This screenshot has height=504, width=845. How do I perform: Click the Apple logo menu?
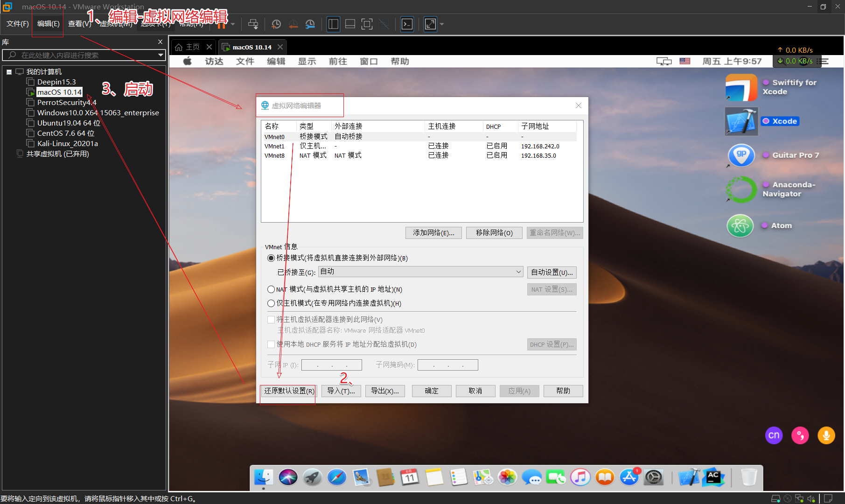(x=188, y=61)
